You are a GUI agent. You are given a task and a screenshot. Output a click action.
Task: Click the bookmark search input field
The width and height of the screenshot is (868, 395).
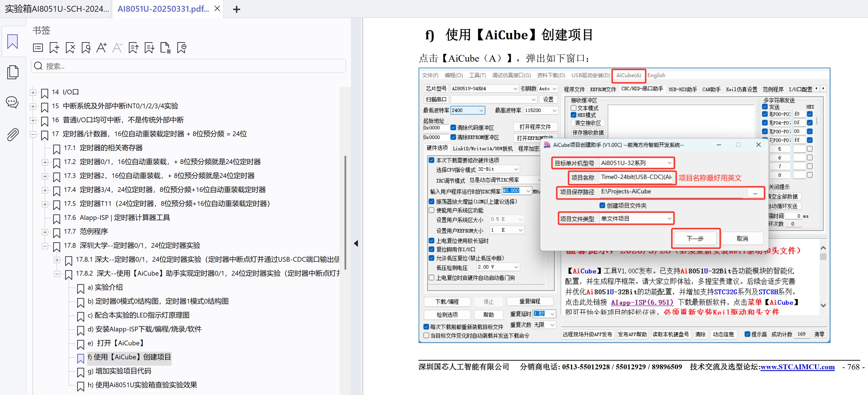(x=189, y=66)
